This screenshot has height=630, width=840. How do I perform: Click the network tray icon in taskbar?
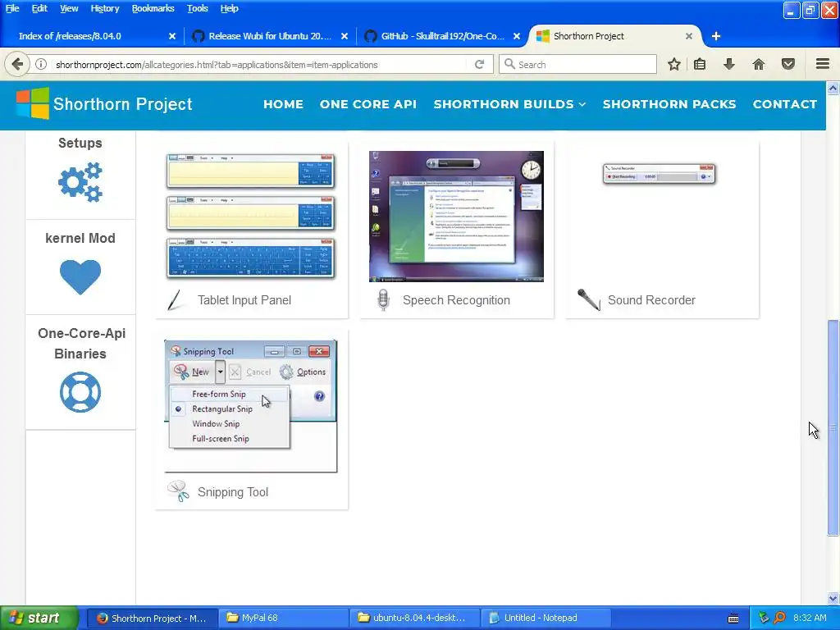[764, 618]
